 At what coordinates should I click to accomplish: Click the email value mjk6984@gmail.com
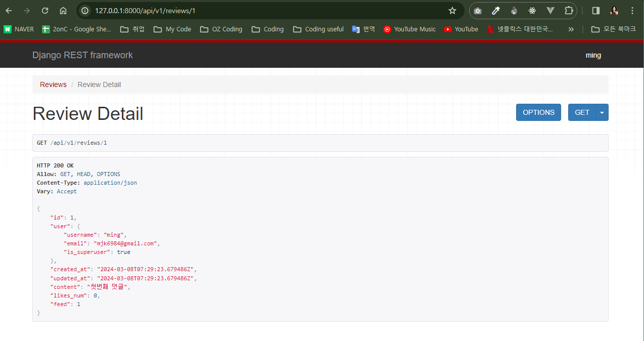click(125, 243)
